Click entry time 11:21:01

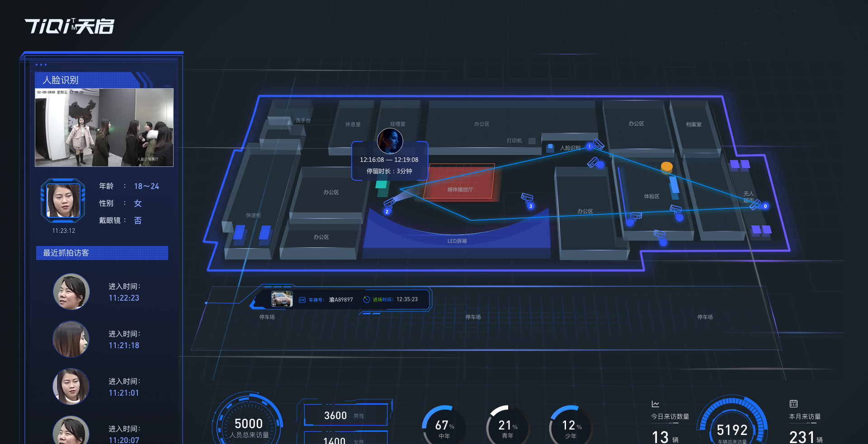[x=124, y=393]
